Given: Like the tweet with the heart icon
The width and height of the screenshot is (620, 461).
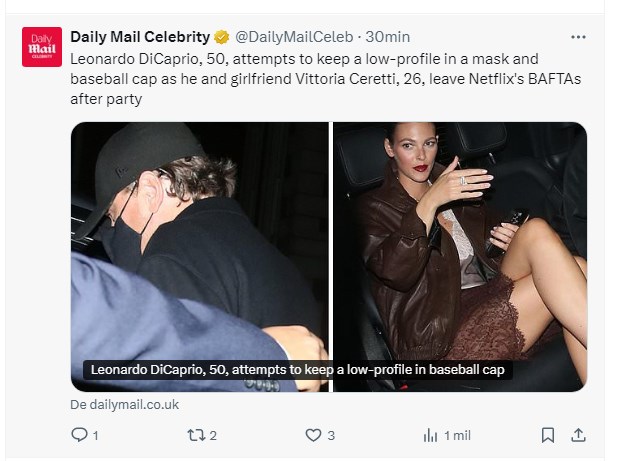Looking at the screenshot, I should tap(313, 435).
